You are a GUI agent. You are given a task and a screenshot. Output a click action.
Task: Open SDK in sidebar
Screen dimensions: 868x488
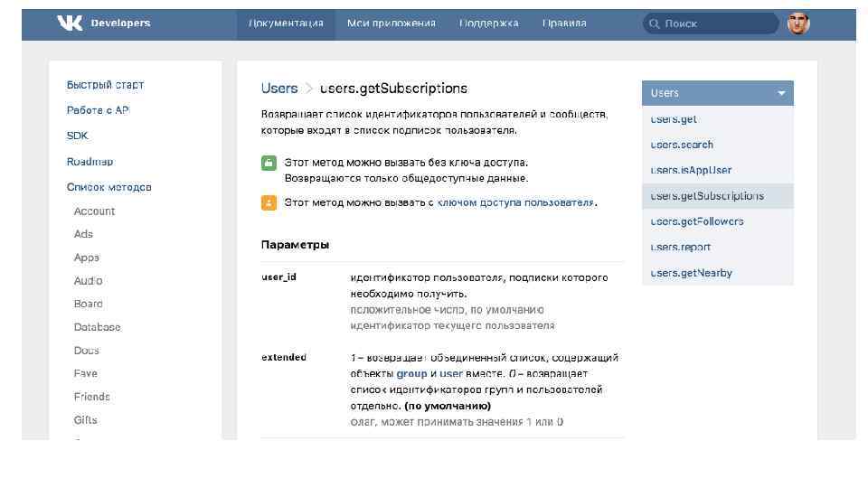pos(78,136)
